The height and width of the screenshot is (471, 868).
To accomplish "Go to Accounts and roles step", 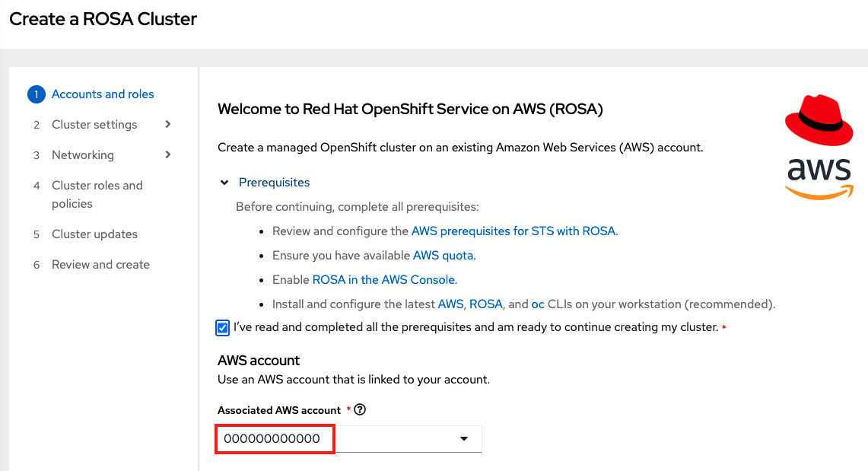I will 103,94.
